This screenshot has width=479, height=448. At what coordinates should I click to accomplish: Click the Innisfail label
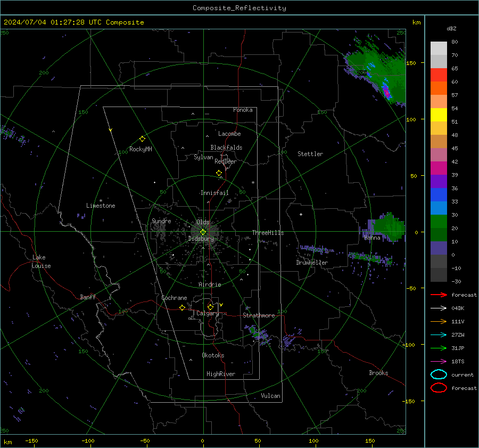[214, 193]
